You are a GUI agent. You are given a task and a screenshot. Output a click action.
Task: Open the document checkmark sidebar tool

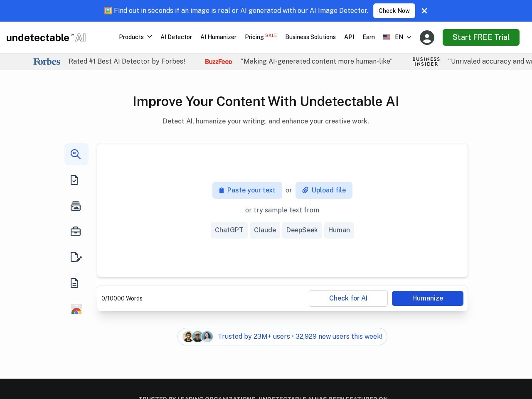pos(74,180)
